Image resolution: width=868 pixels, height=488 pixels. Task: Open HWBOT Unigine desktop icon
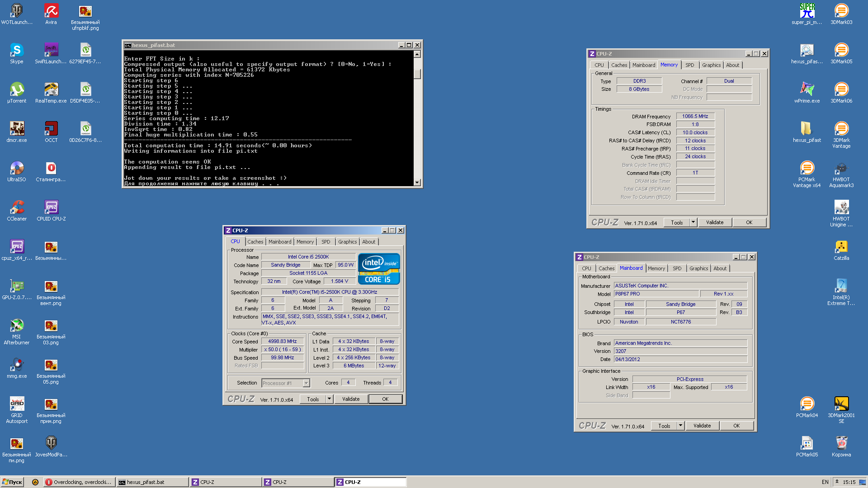tap(841, 213)
